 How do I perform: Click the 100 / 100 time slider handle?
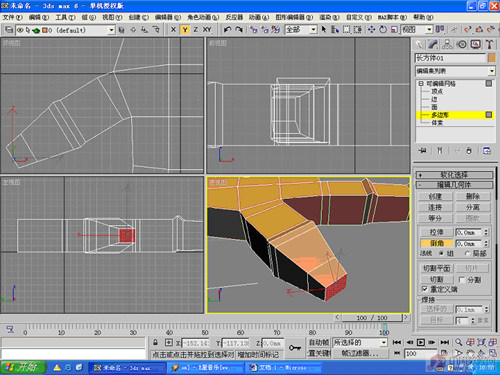pos(372,318)
